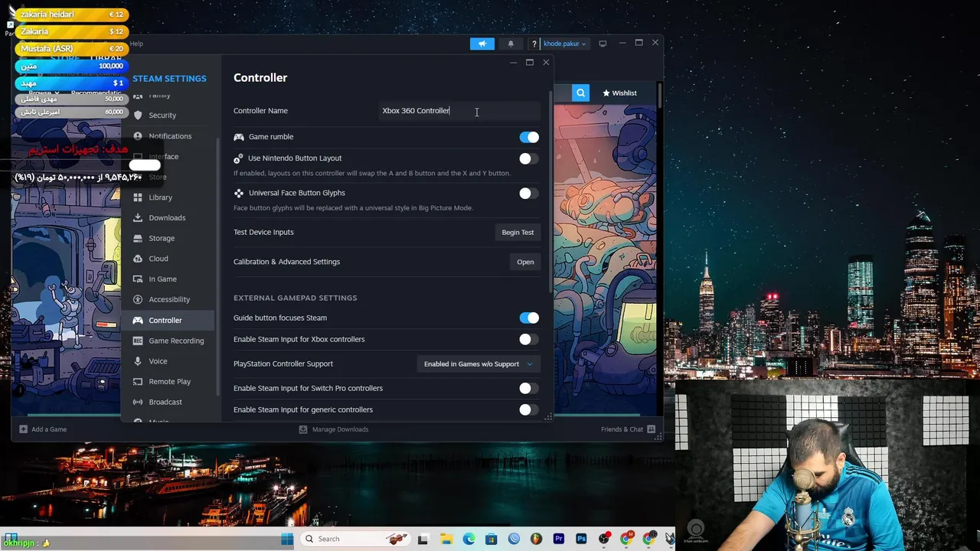Enable Steam Input for generic controllers

tap(529, 409)
